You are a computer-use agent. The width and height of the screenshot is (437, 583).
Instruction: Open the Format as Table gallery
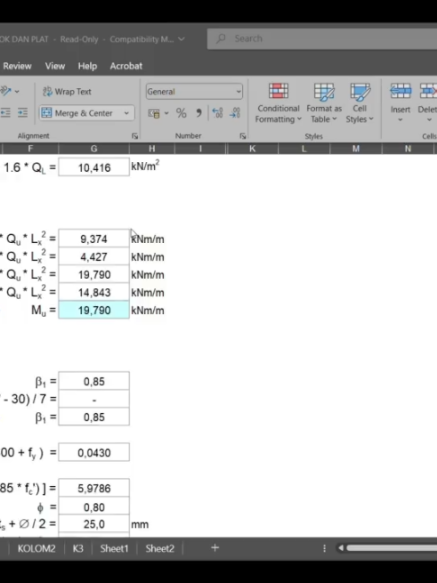(x=324, y=103)
